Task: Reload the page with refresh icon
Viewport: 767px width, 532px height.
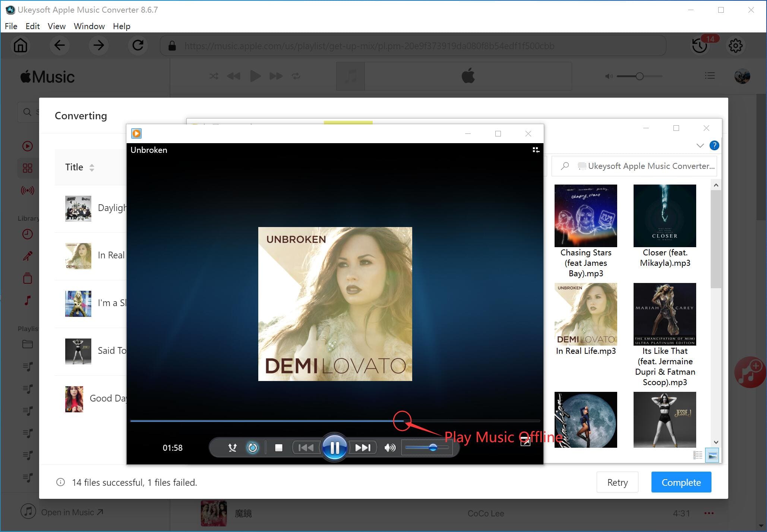Action: point(138,46)
